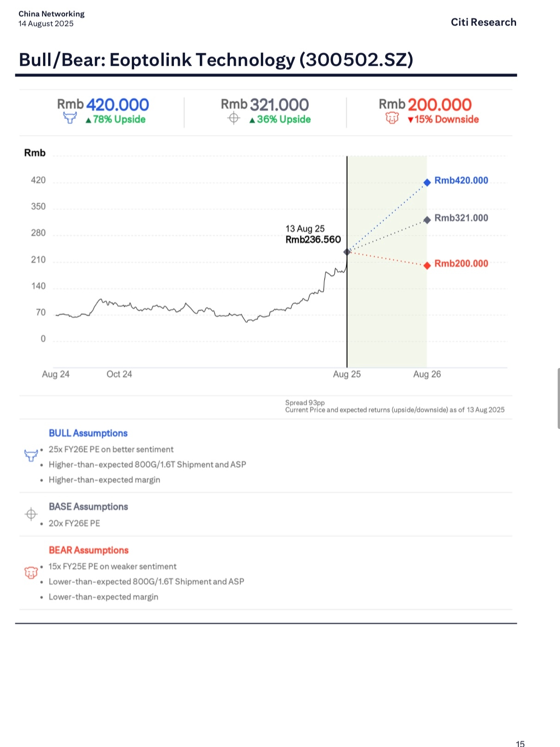Viewport: 560px width, 747px height.
Task: Click the Aug 26 axis label
Action: (x=427, y=374)
